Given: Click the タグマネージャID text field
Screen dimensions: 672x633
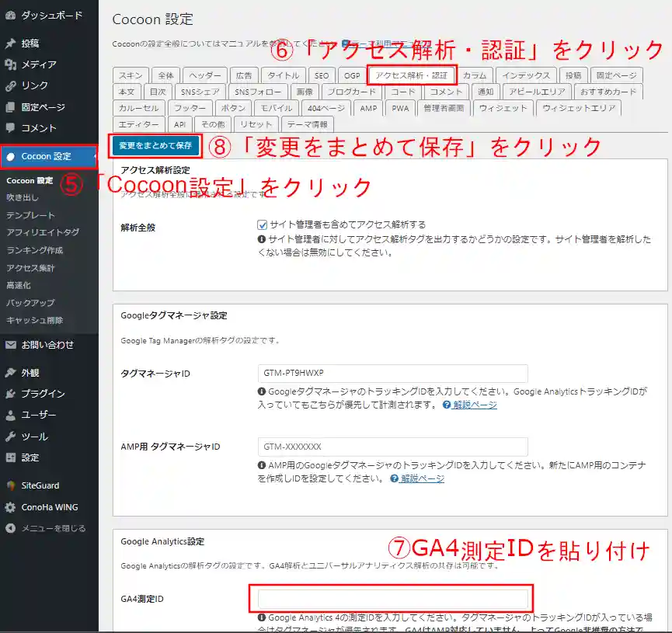Looking at the screenshot, I should pyautogui.click(x=392, y=374).
